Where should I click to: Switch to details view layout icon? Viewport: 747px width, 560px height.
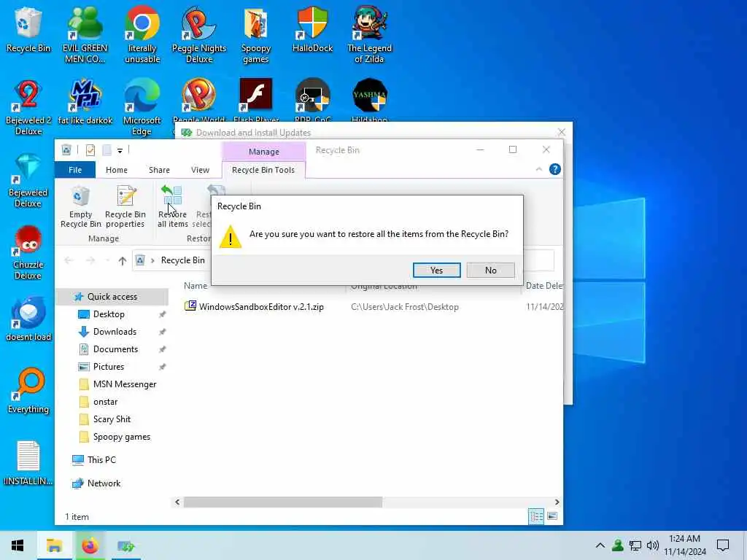(x=536, y=516)
